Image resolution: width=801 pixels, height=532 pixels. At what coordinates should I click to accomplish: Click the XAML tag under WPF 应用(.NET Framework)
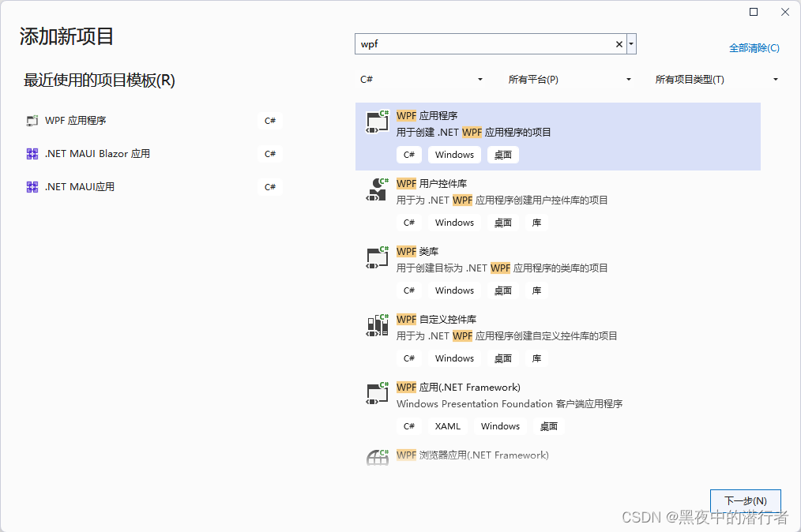coord(447,425)
